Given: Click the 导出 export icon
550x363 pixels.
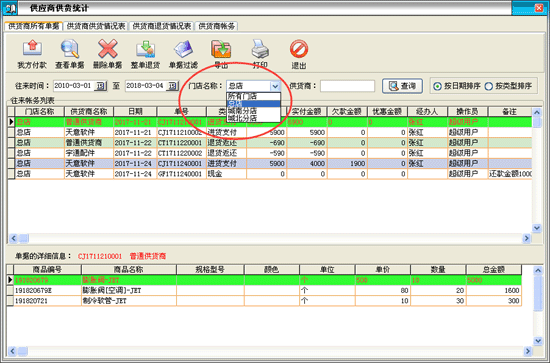Looking at the screenshot, I should pyautogui.click(x=221, y=49).
